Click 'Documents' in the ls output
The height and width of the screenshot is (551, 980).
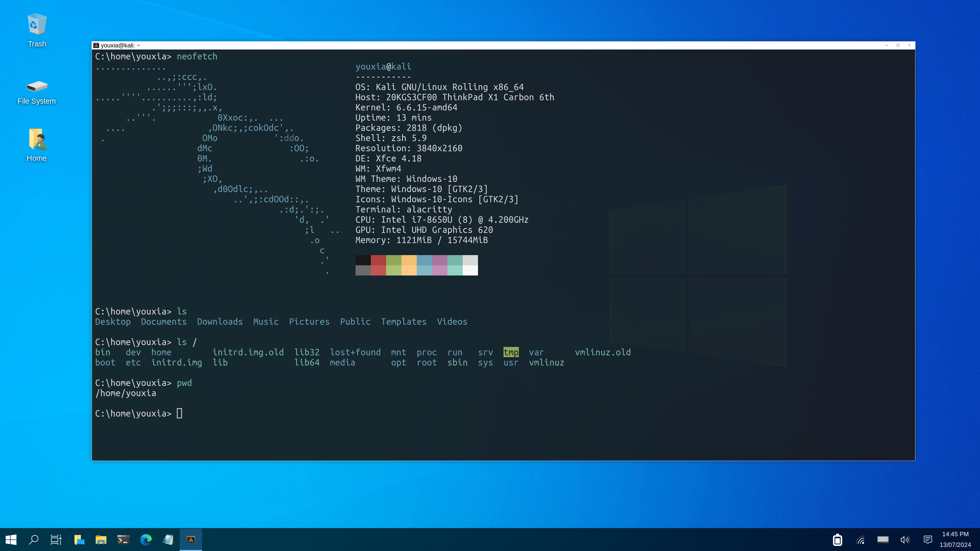coord(164,322)
